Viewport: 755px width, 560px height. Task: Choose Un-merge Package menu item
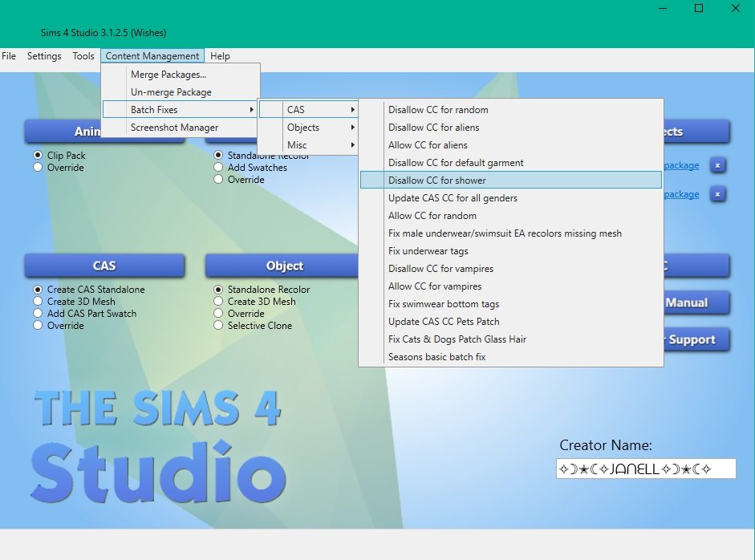pos(180,92)
